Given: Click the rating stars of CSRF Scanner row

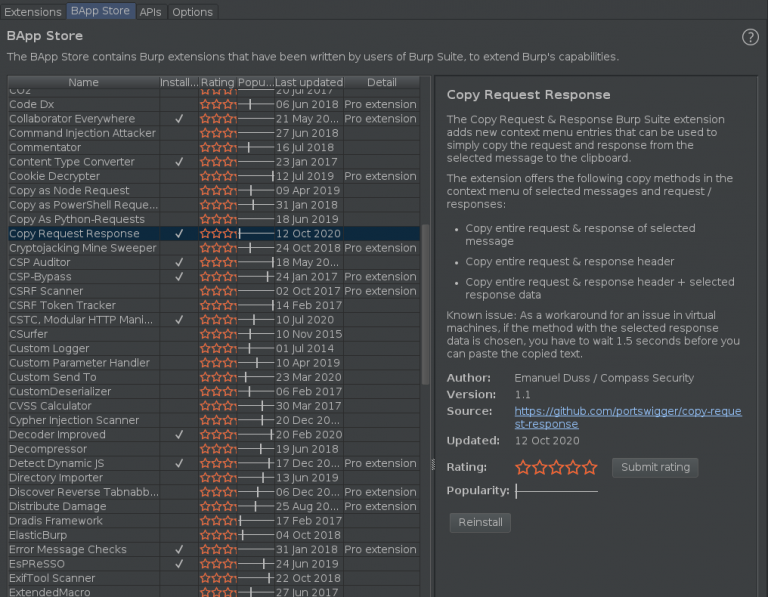Looking at the screenshot, I should tap(218, 291).
